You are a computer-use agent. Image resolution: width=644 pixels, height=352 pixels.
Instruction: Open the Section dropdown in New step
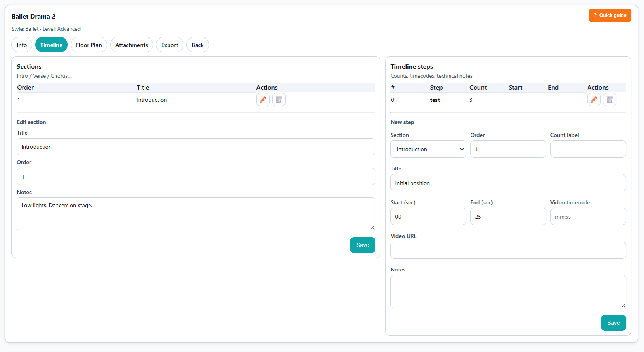428,150
